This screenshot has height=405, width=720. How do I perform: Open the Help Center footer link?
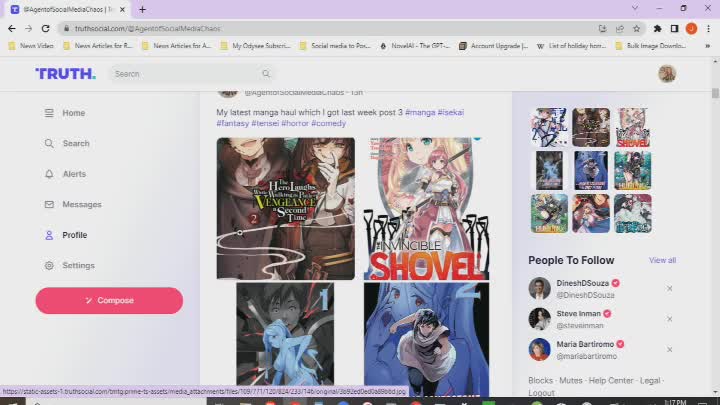coord(611,381)
